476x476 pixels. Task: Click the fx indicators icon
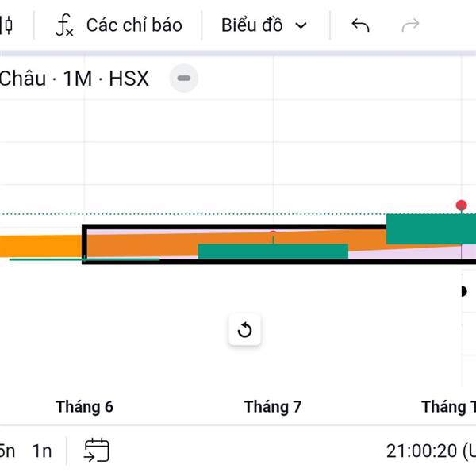[x=64, y=25]
